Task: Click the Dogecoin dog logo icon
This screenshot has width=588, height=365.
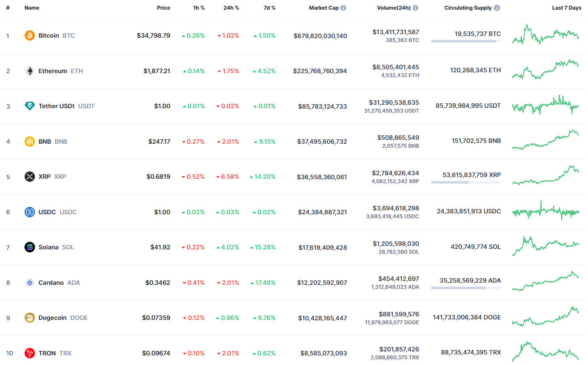Action: pos(30,318)
